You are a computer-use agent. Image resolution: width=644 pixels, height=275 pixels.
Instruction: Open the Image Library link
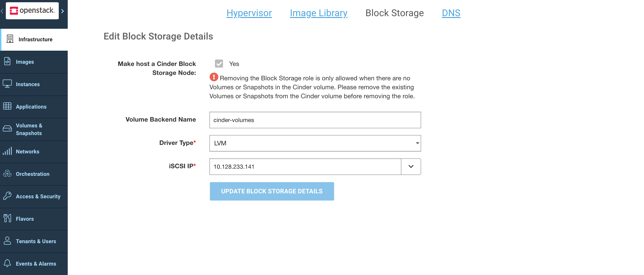[x=318, y=13]
